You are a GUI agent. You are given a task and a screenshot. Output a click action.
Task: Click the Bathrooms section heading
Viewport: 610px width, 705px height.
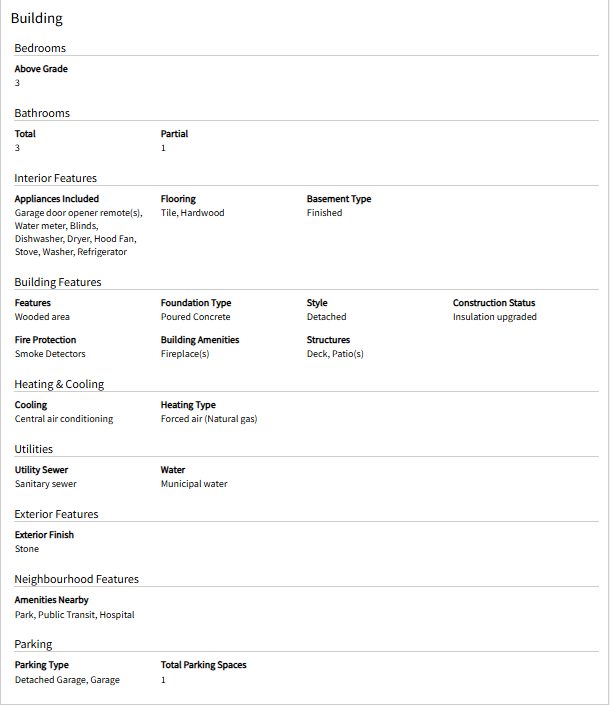point(42,113)
